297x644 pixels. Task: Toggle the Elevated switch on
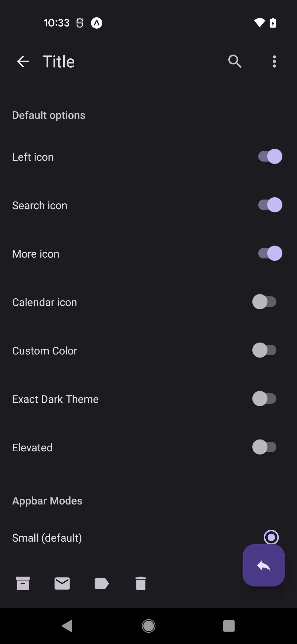click(264, 447)
